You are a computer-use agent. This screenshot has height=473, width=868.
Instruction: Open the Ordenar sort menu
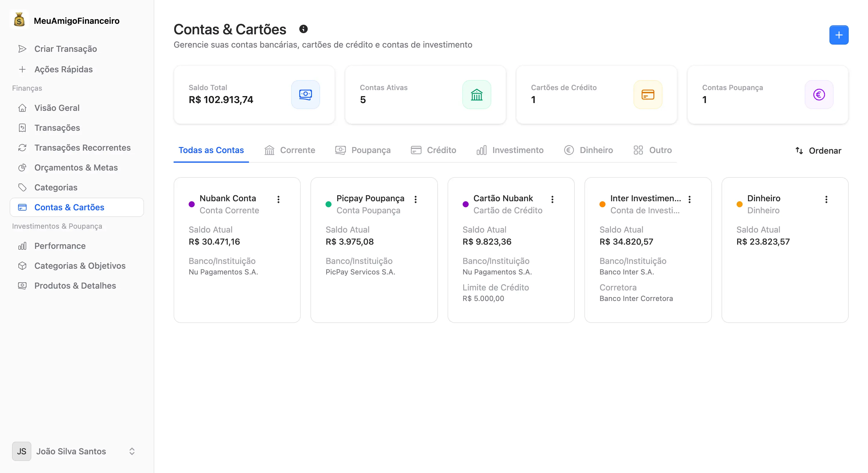[818, 151]
